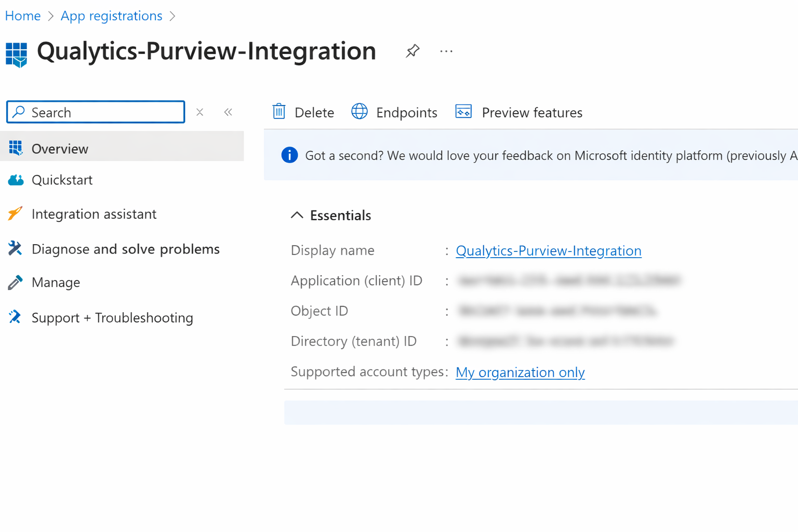Clear the search with the X button

click(x=199, y=112)
